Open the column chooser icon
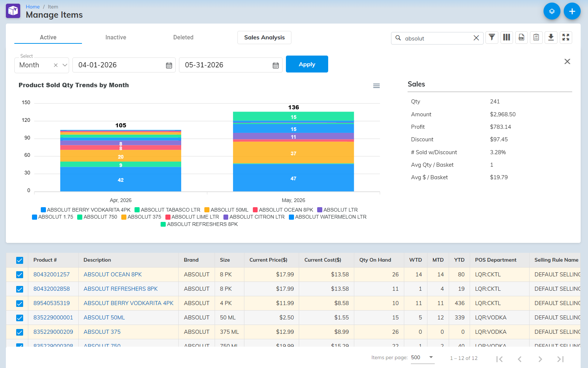The width and height of the screenshot is (588, 368). pos(506,38)
